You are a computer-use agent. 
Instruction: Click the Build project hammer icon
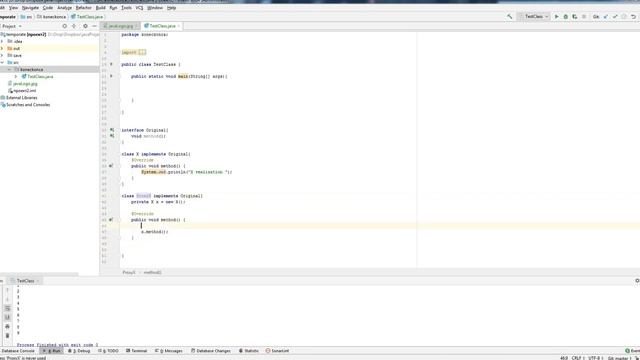[510, 17]
